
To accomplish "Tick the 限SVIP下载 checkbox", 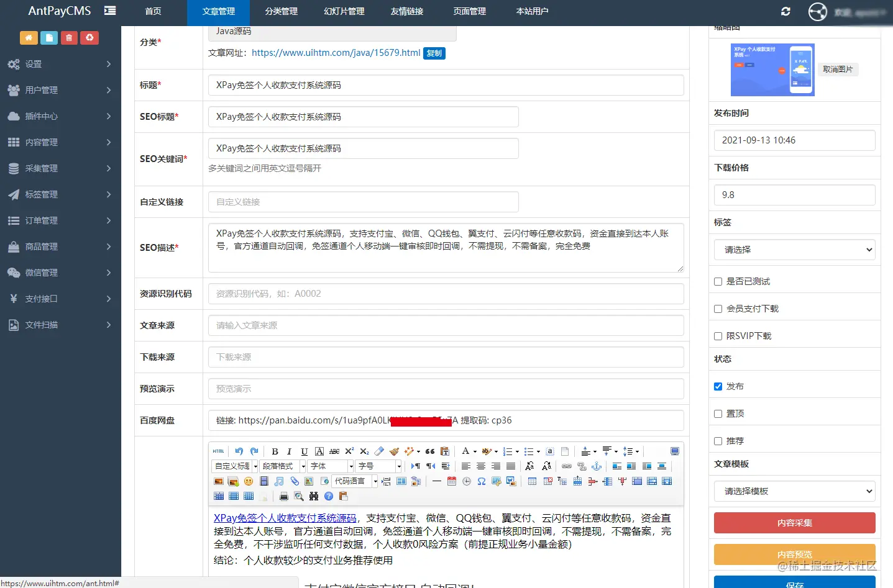I will pyautogui.click(x=718, y=336).
